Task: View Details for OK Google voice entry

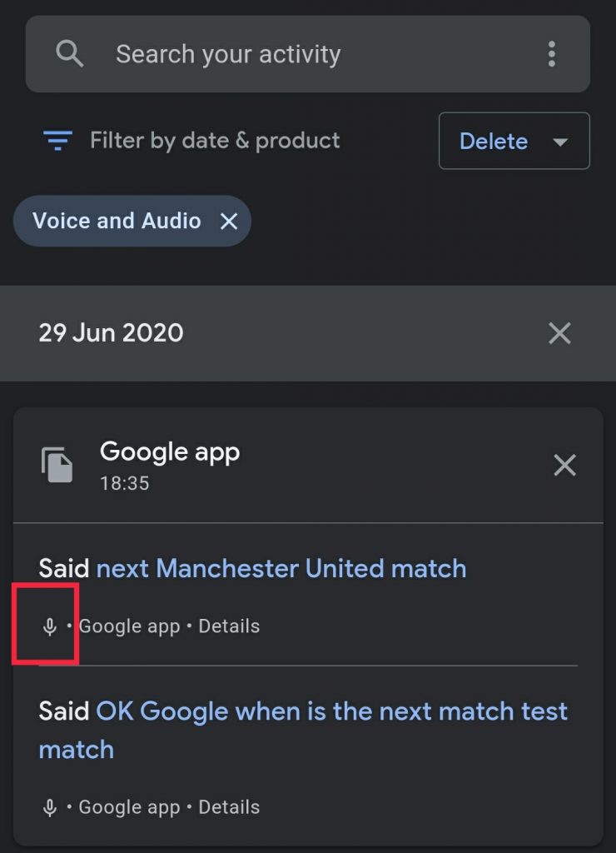Action: click(x=229, y=807)
